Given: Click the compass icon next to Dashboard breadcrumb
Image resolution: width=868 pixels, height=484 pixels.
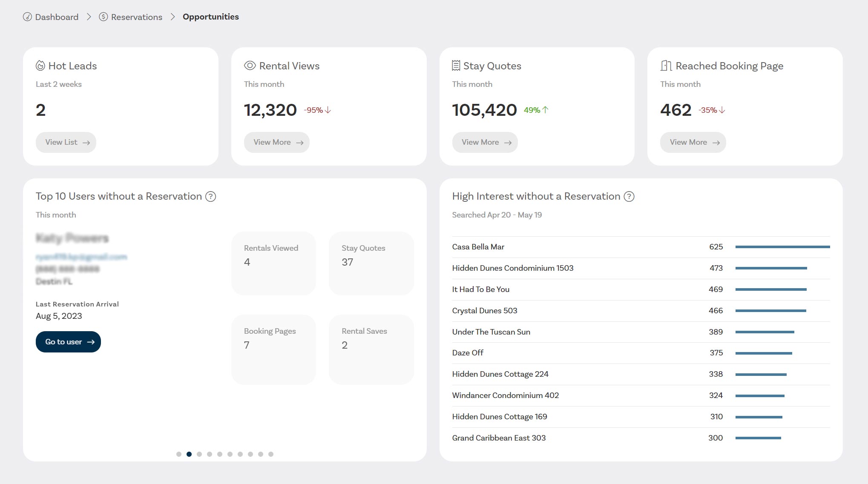Looking at the screenshot, I should click(26, 17).
